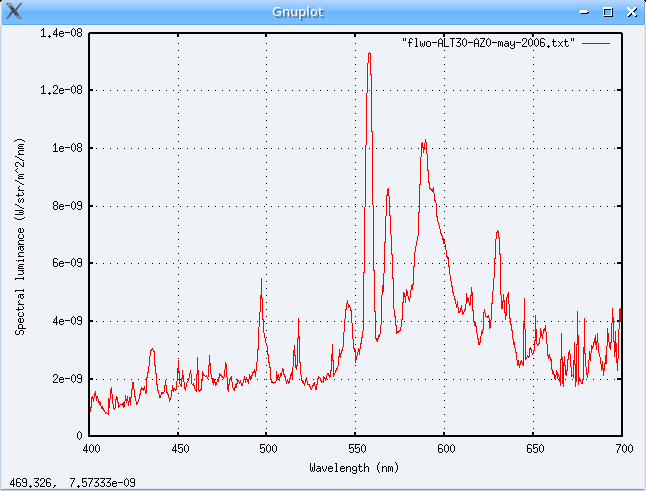Click the mouse coordinates readout in status bar

coord(72,483)
